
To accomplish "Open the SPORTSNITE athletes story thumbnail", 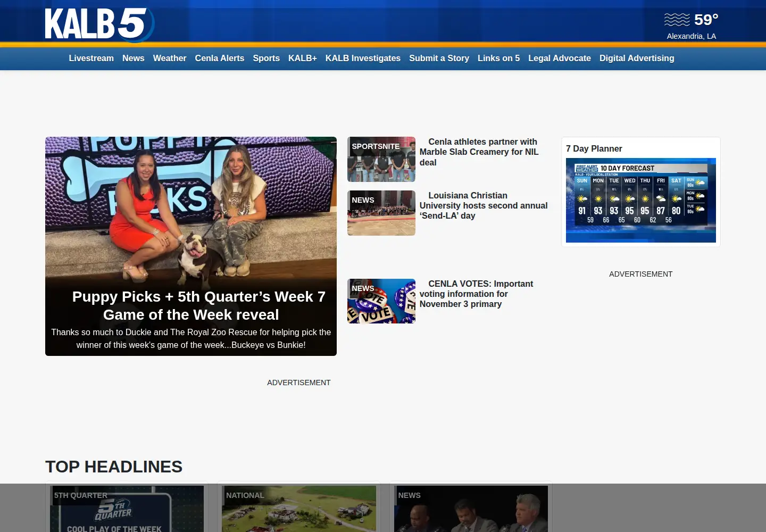I will [x=381, y=159].
